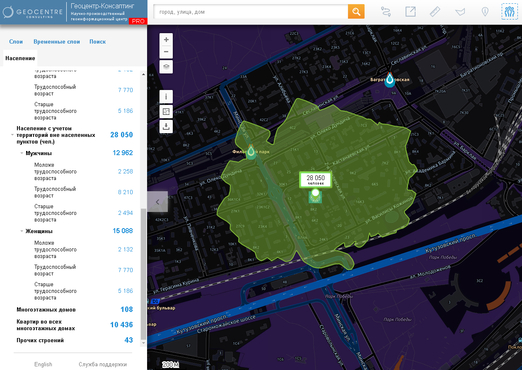
Task: Click the Женщины value 15 088
Action: 123,231
